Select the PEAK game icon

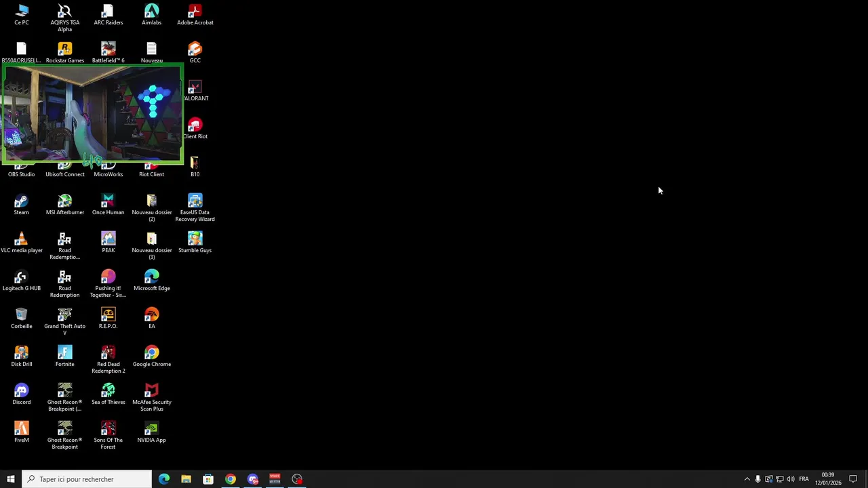tap(108, 242)
